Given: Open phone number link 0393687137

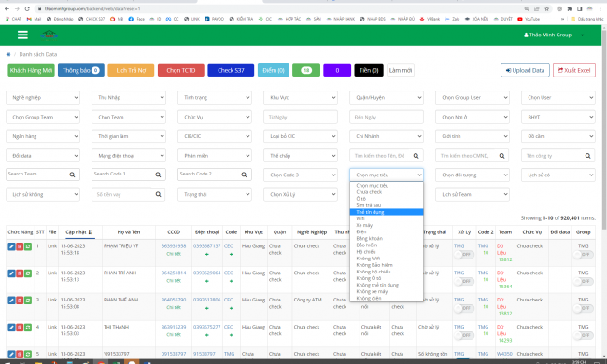Looking at the screenshot, I should (206, 246).
